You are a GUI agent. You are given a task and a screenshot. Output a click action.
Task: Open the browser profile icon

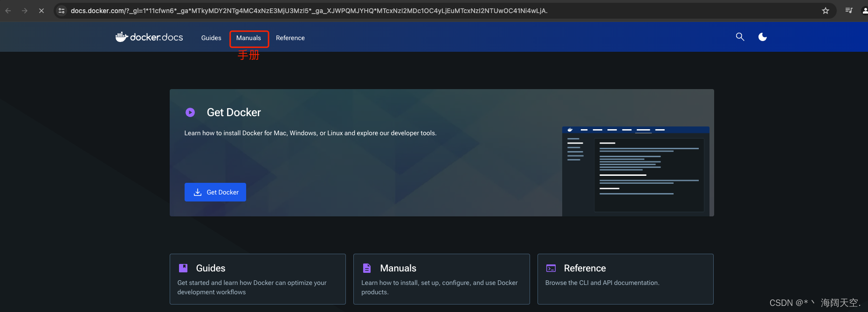click(x=865, y=11)
